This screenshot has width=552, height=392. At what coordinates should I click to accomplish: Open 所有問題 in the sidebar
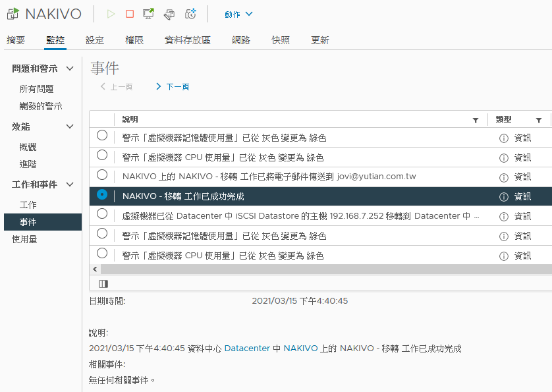36,89
